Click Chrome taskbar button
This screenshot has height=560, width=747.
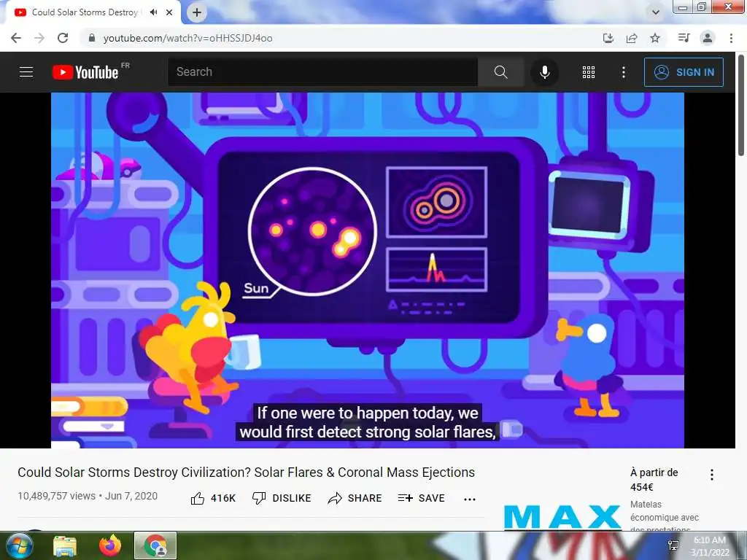coord(155,545)
